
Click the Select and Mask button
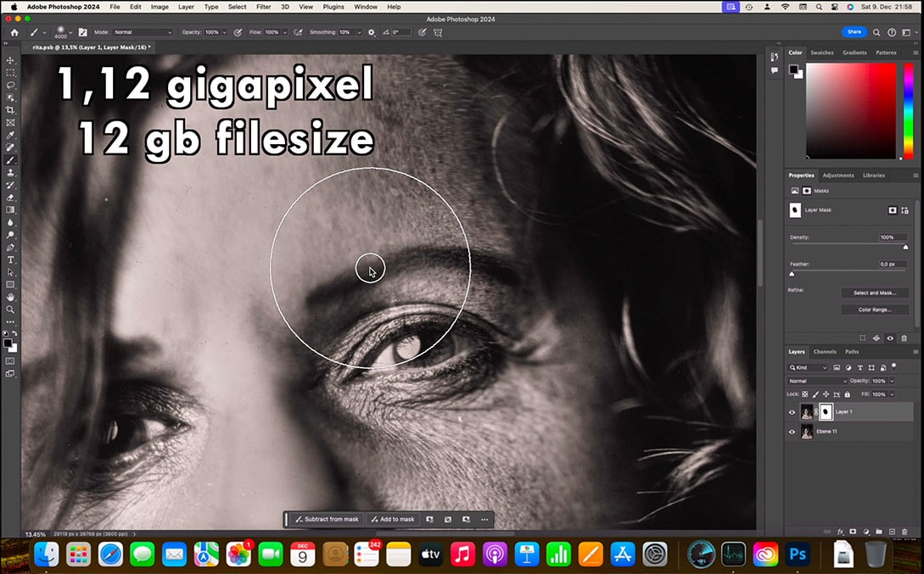pyautogui.click(x=875, y=293)
